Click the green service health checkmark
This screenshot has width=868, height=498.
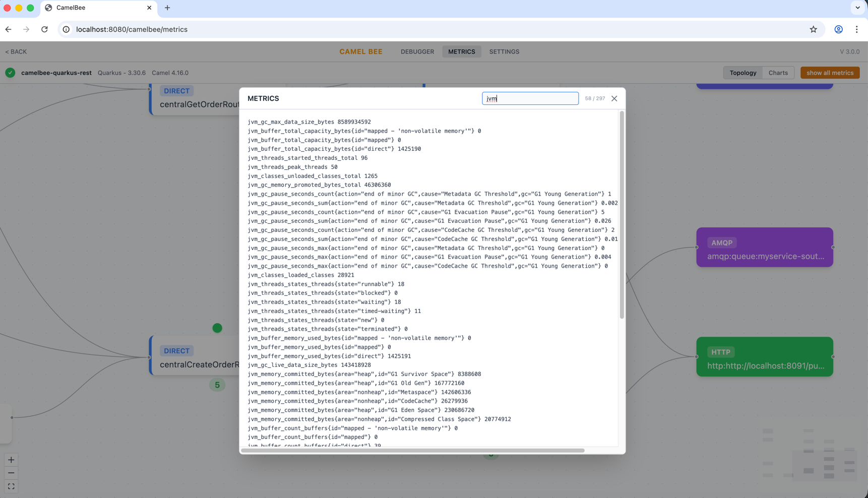10,73
